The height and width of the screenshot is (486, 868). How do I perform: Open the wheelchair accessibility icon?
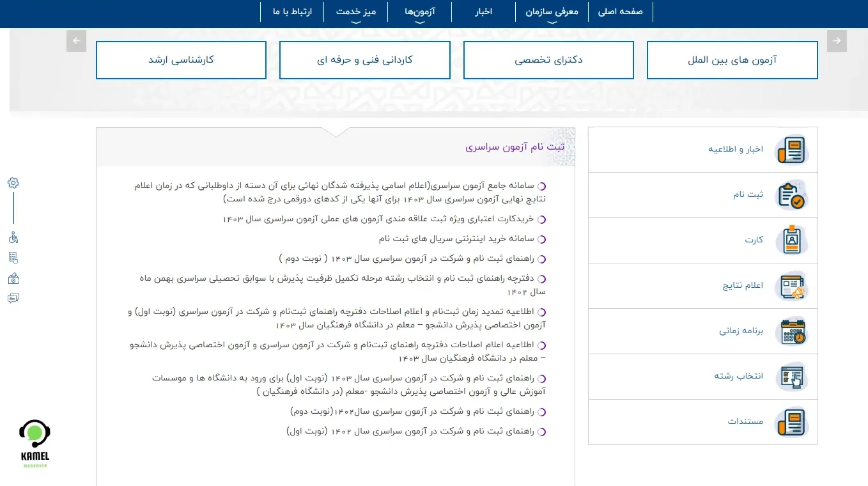click(13, 238)
